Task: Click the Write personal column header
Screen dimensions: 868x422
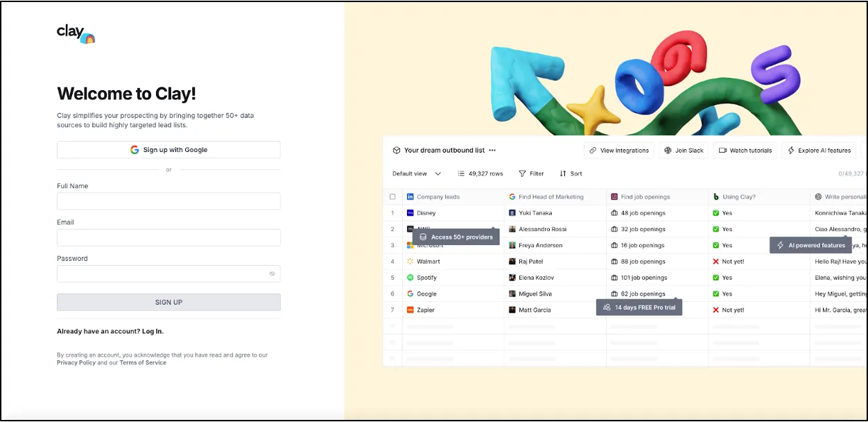Action: tap(839, 197)
